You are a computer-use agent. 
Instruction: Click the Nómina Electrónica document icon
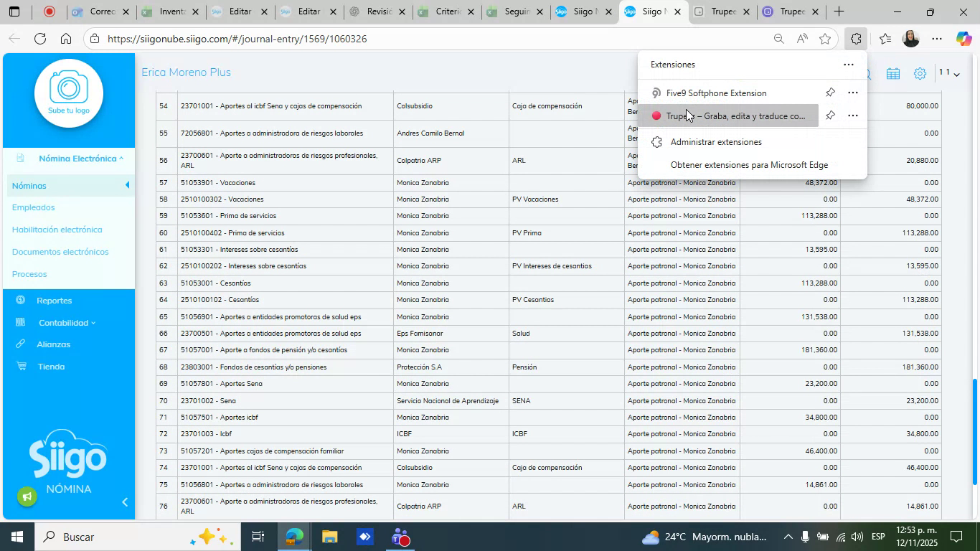click(20, 158)
